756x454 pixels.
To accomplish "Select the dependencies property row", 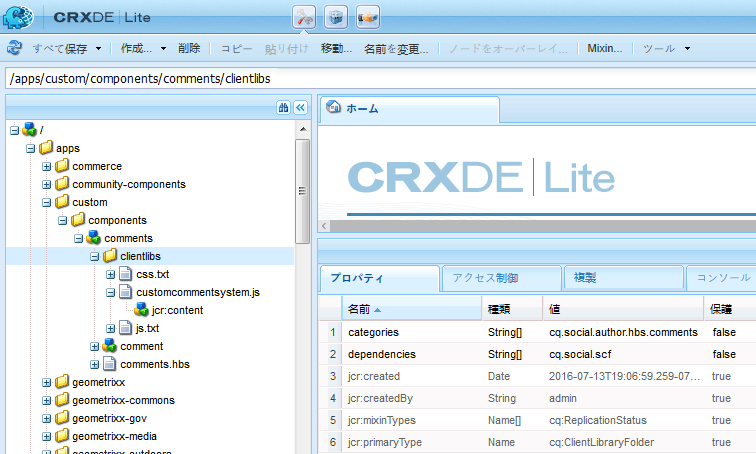I will (x=537, y=354).
